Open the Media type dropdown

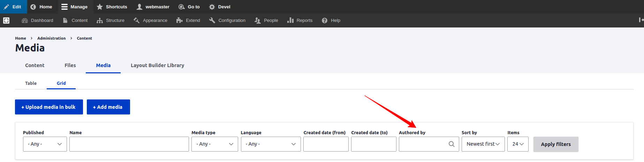215,144
